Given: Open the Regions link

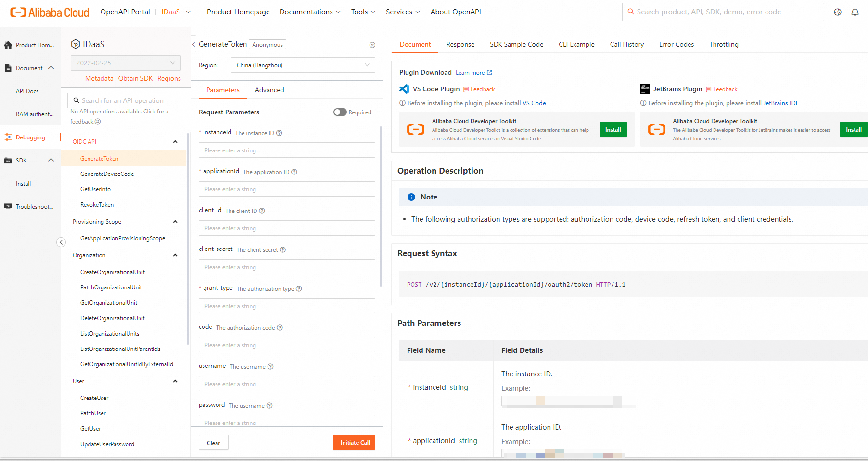Looking at the screenshot, I should [169, 78].
